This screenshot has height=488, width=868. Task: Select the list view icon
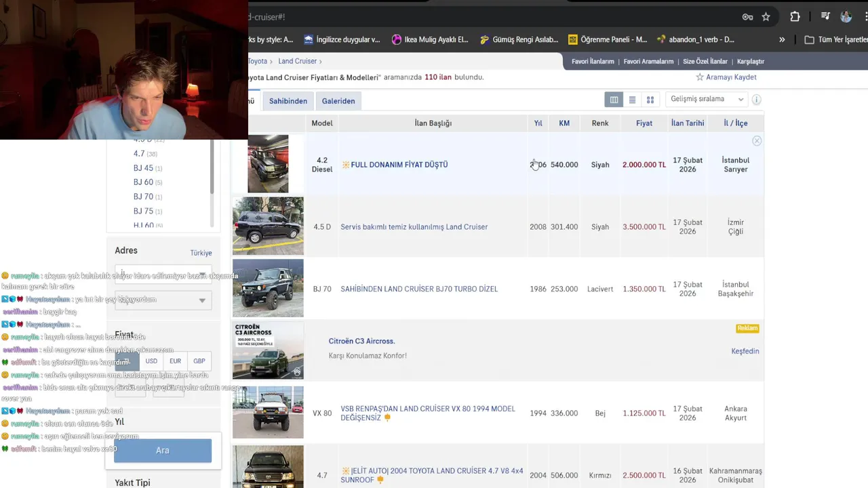(x=632, y=100)
